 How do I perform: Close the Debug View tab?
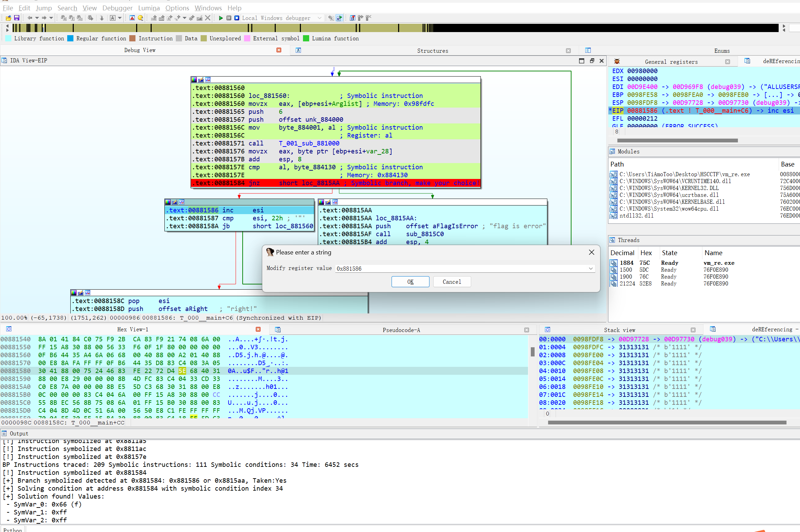point(279,50)
